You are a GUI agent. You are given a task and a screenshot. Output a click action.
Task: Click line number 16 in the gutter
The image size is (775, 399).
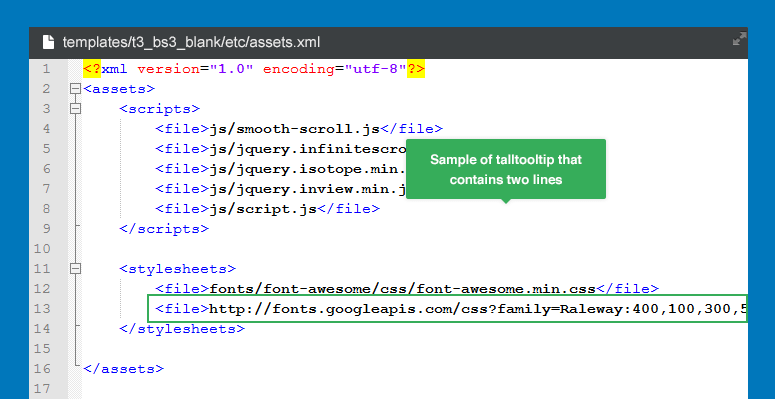tap(42, 369)
